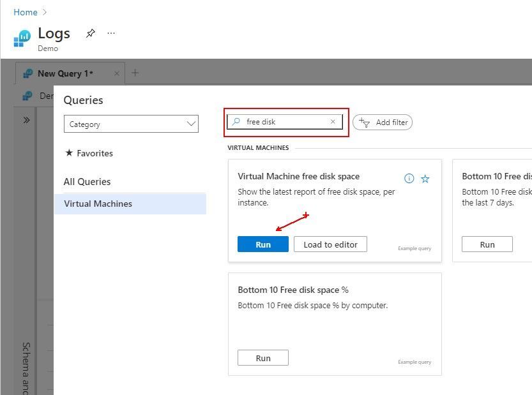Select All Queries category

(87, 182)
